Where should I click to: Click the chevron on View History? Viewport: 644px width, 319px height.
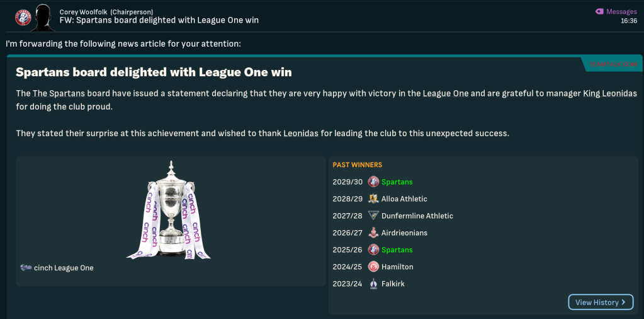623,303
